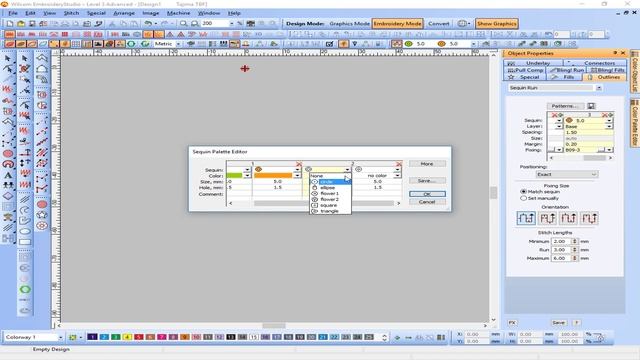Viewport: 640px width, 360px height.
Task: Open the zoom 200 dropdown arrow
Action: pos(231,24)
